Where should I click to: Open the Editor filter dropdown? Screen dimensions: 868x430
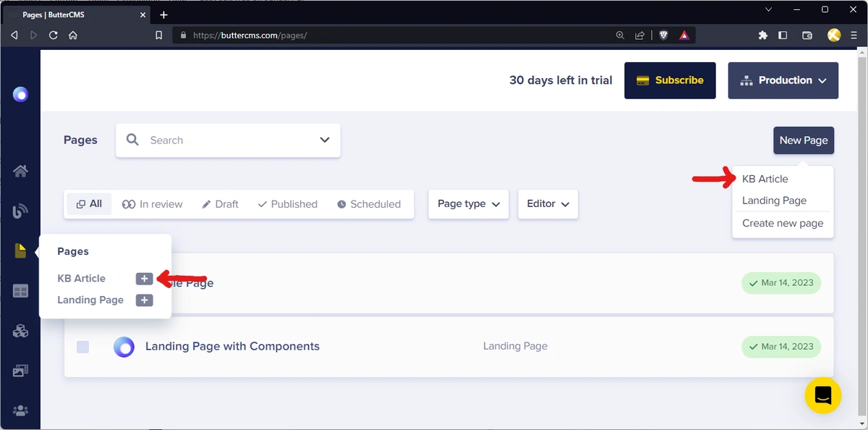click(548, 204)
